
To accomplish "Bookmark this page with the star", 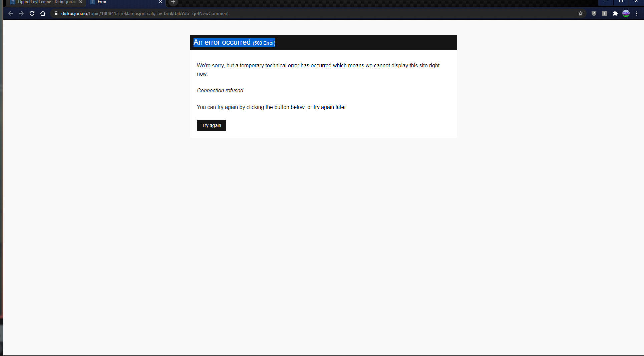I will [x=581, y=13].
